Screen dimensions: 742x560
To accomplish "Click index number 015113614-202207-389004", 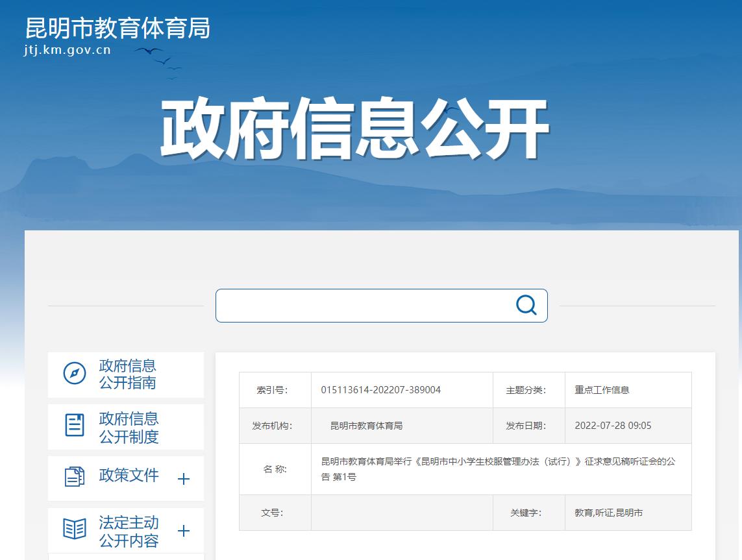I will point(380,390).
